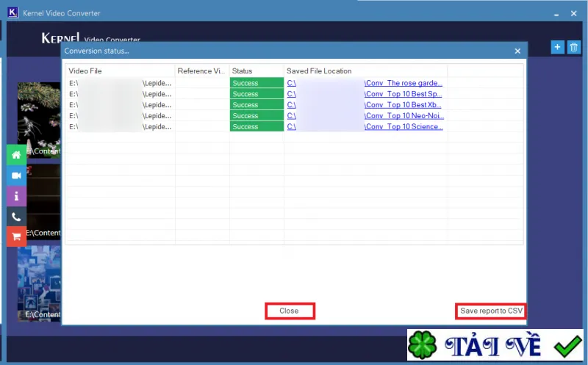The image size is (588, 365).
Task: Open the red shopping cart icon
Action: click(x=16, y=236)
